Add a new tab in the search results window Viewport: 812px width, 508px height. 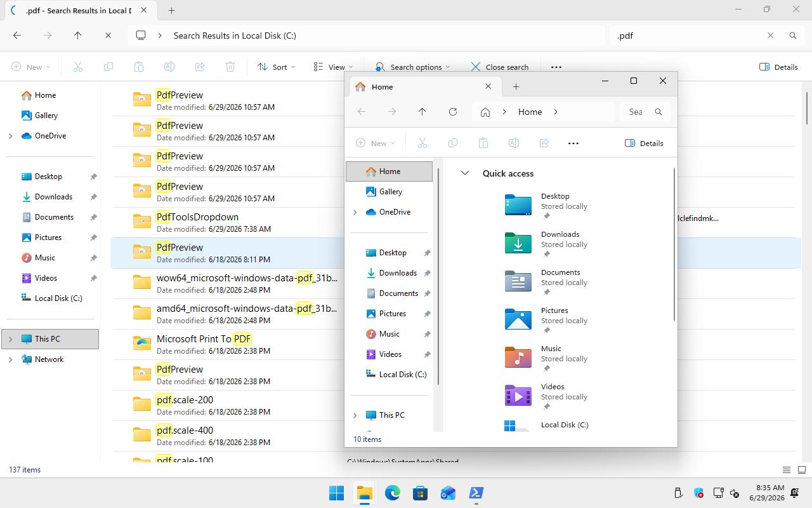click(x=171, y=10)
